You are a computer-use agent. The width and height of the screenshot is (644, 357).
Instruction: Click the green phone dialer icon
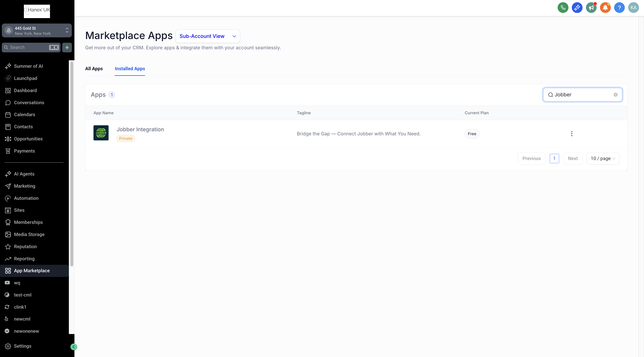coord(563,7)
